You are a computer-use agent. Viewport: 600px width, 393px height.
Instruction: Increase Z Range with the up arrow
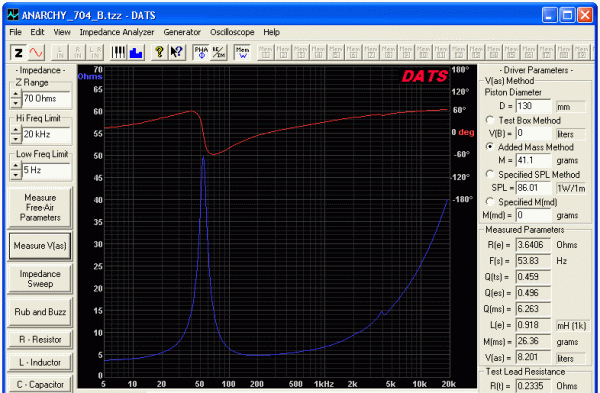[15, 94]
